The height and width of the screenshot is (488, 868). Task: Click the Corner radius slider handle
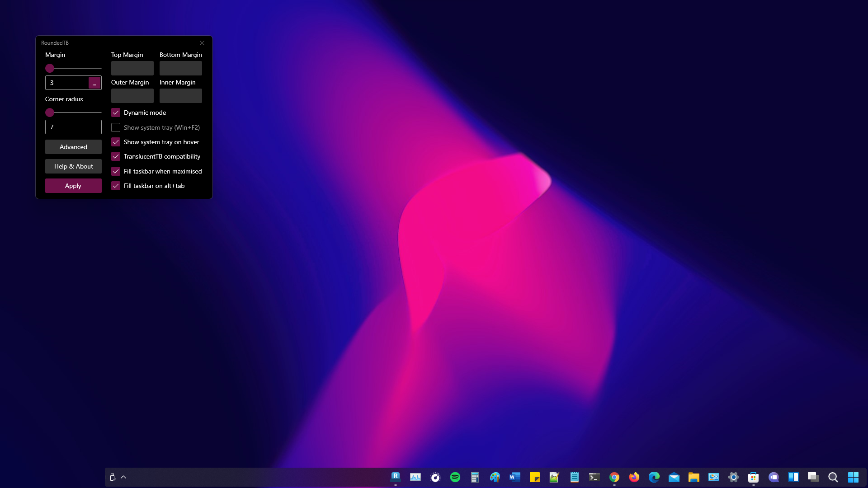50,113
